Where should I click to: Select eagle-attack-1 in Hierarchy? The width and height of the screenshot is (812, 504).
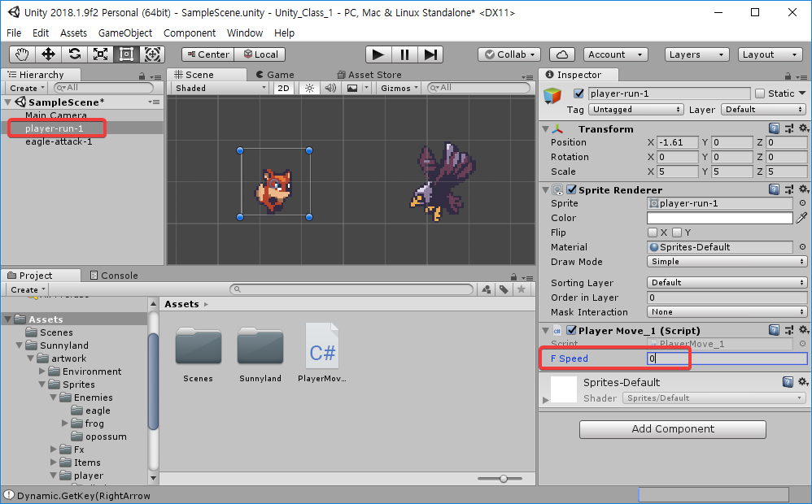point(59,141)
